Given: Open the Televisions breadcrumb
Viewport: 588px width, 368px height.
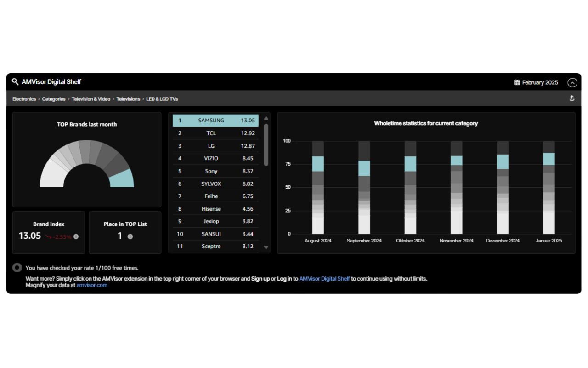Looking at the screenshot, I should (128, 99).
